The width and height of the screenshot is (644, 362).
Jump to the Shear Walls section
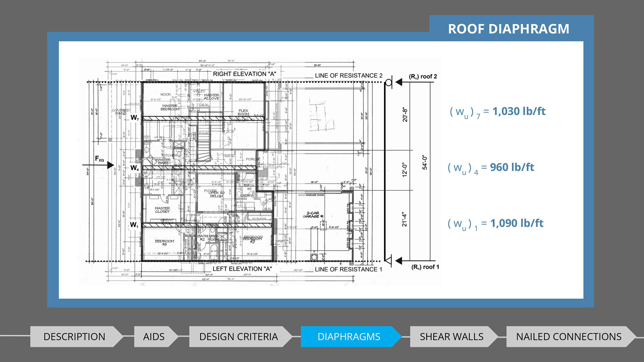(x=451, y=337)
